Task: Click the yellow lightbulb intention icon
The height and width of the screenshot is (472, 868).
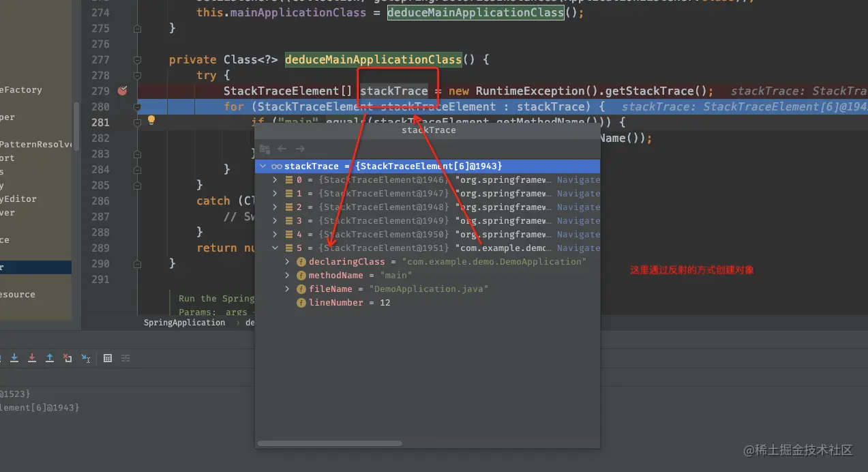Action: click(x=151, y=121)
